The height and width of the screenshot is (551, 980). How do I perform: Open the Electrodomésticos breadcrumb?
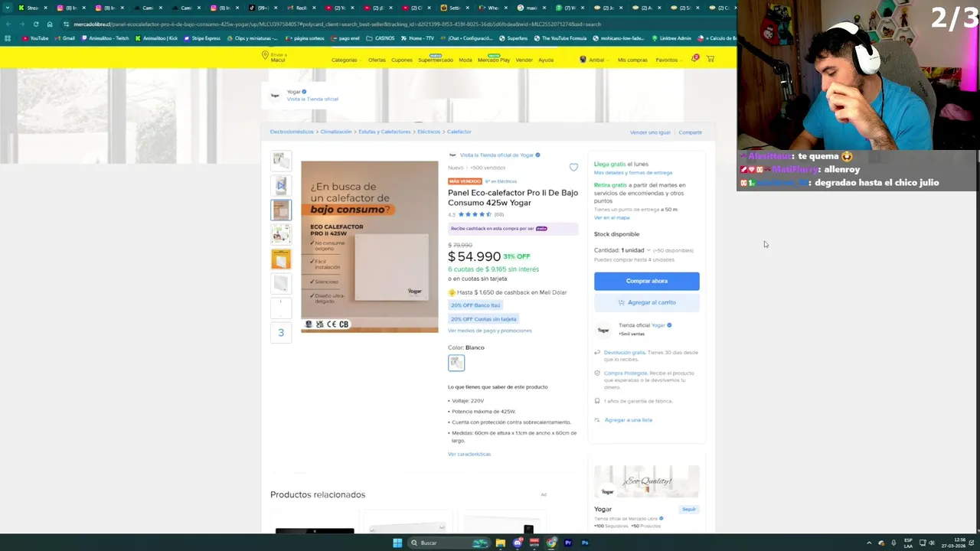click(x=292, y=132)
